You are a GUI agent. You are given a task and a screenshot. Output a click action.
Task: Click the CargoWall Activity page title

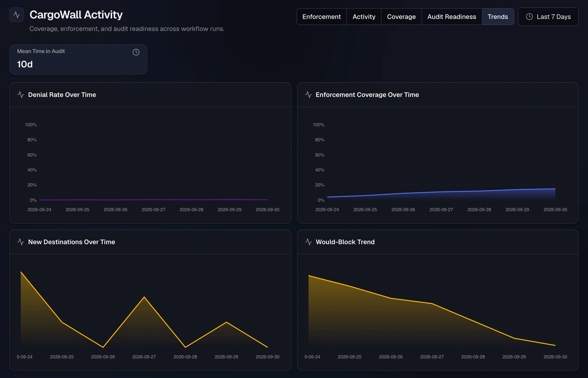[x=76, y=15]
